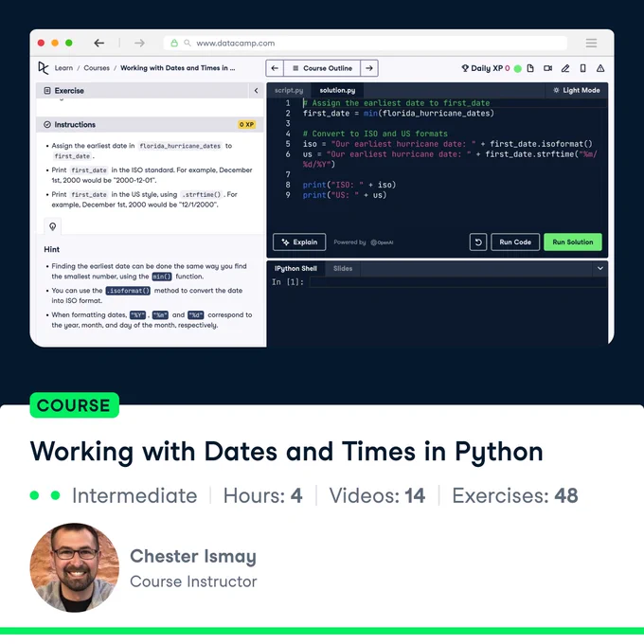Click the pencil edit icon

pyautogui.click(x=565, y=68)
